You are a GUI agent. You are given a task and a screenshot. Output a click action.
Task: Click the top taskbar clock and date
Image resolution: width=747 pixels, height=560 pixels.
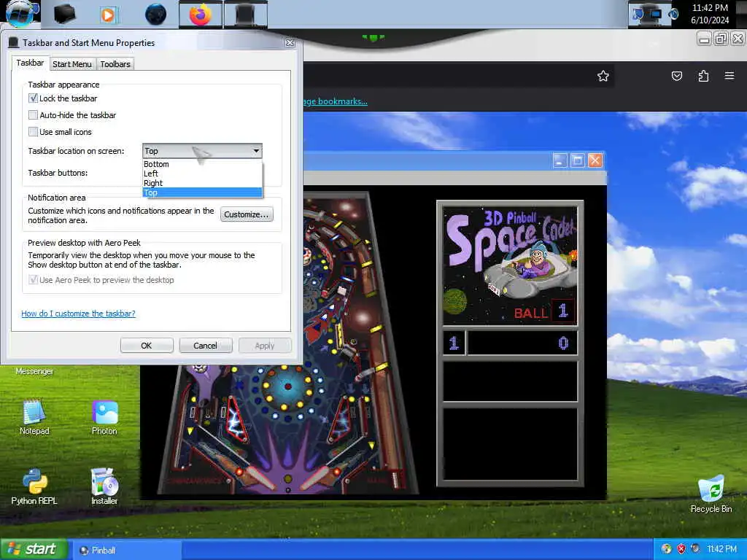click(x=710, y=14)
